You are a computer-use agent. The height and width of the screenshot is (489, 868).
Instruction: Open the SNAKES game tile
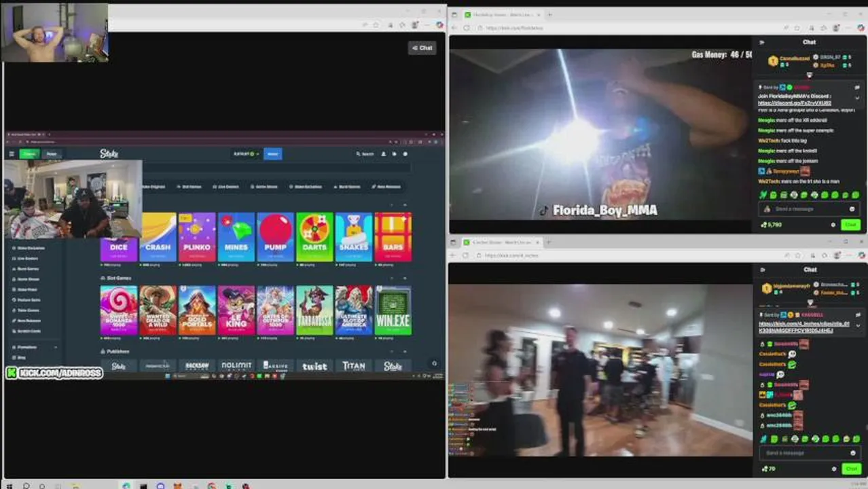pyautogui.click(x=354, y=237)
